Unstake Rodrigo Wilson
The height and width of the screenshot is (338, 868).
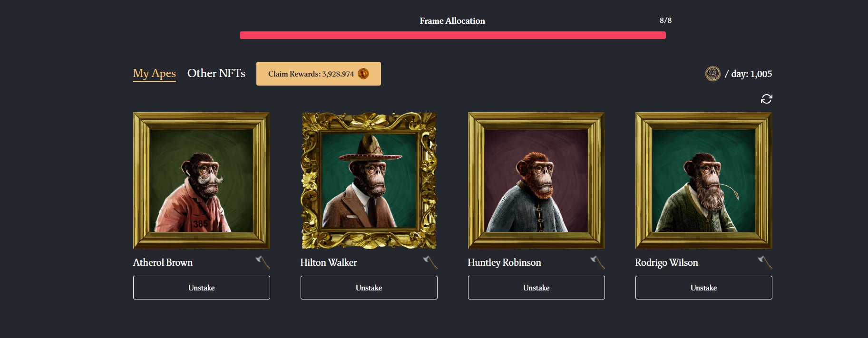704,288
